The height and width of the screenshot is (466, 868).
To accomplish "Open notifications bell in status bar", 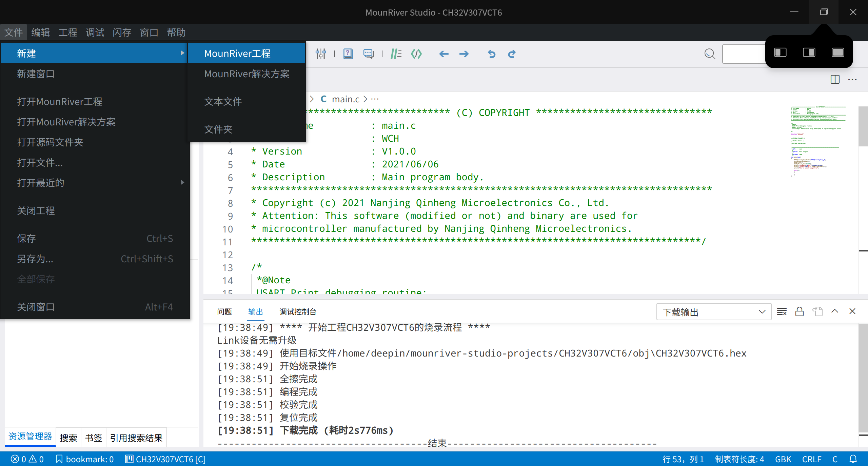I will (853, 459).
